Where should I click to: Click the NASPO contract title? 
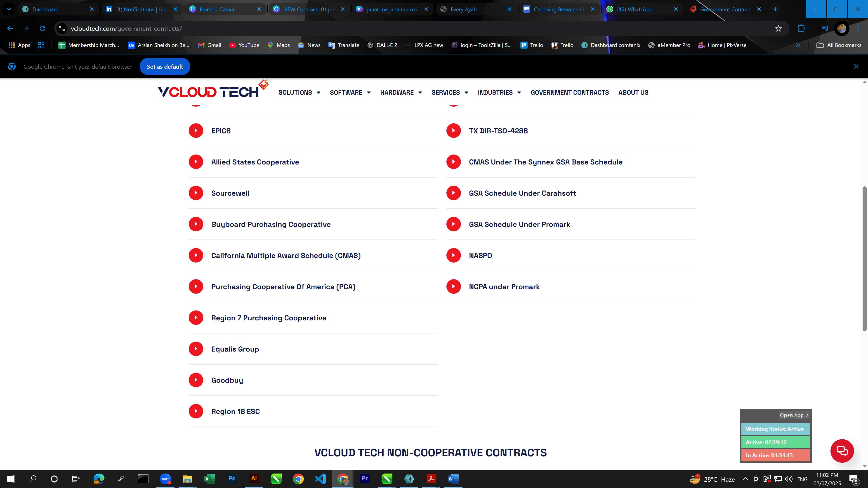click(480, 256)
